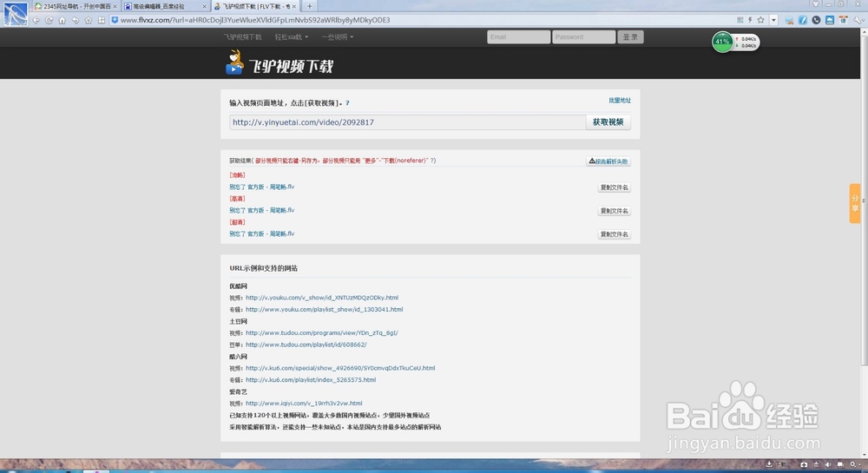Close the 高级编辑器_百度经验 tab
This screenshot has width=868, height=473.
204,7
